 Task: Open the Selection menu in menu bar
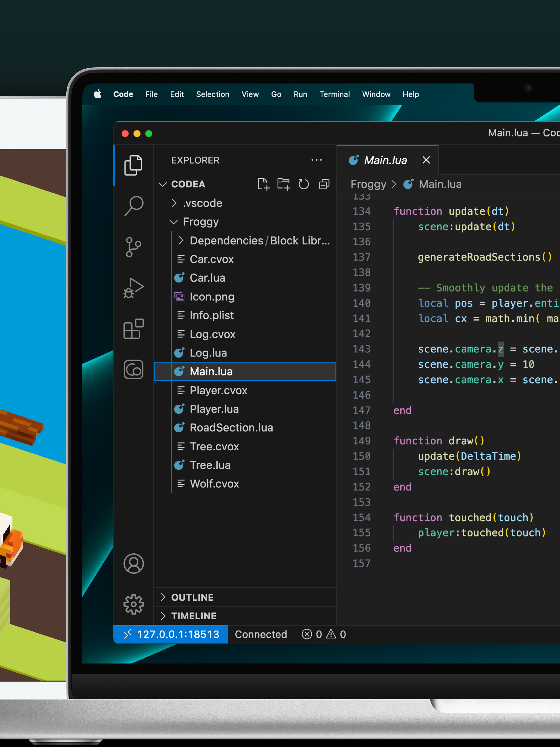click(212, 94)
